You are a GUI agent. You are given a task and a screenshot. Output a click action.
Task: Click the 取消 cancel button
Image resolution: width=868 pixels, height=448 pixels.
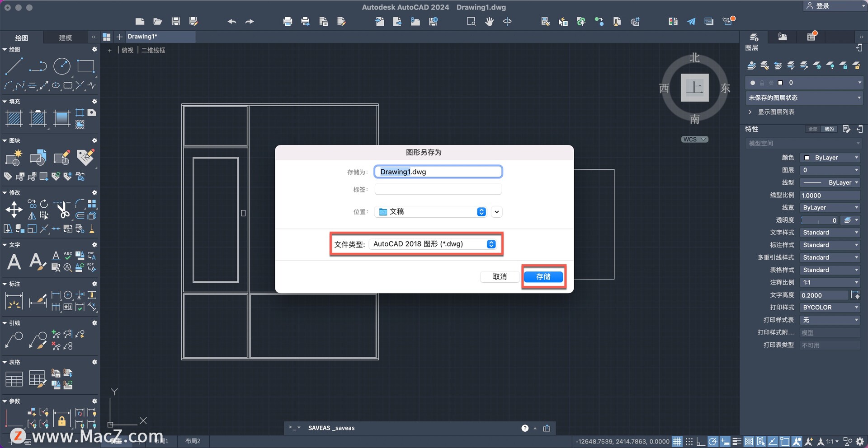[500, 276]
